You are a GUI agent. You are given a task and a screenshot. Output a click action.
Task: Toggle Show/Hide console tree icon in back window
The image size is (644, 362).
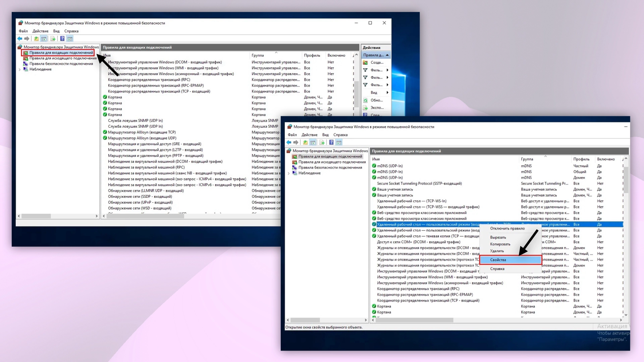click(x=44, y=39)
